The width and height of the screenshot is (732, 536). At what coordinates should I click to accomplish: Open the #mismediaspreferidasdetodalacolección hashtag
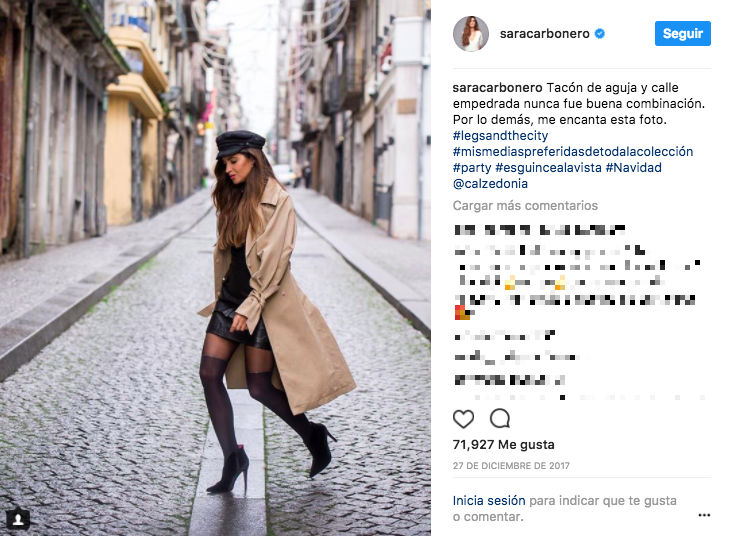573,152
